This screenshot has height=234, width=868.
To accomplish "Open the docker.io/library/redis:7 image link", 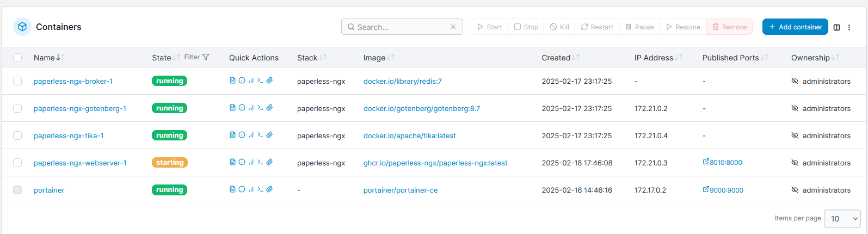I will point(403,81).
